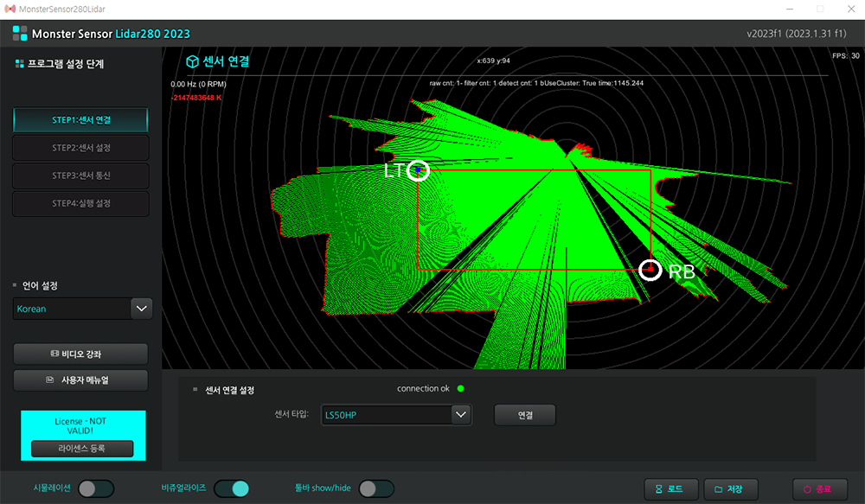Click the 센서 연결 설정 section label
Screen dimensions: 865x504
(x=229, y=391)
